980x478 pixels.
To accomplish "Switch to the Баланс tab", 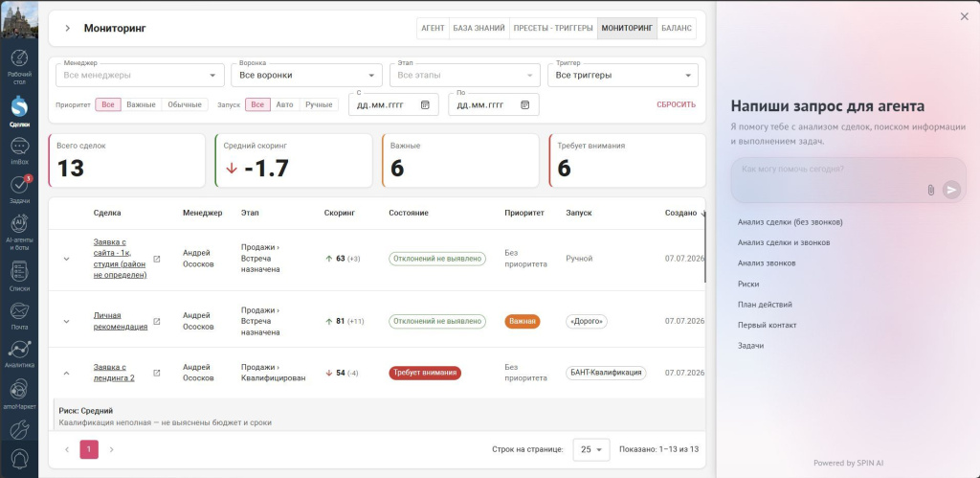I will tap(677, 28).
